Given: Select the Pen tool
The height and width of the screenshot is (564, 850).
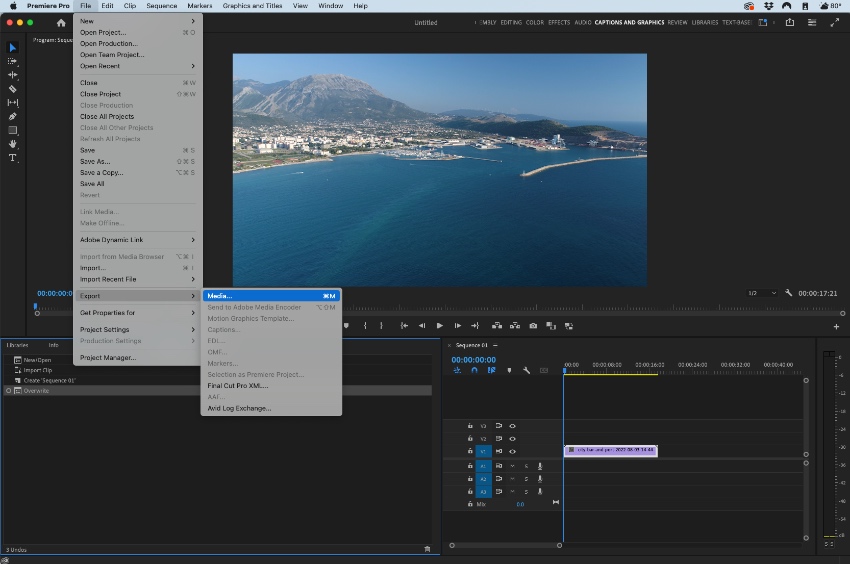Looking at the screenshot, I should [13, 116].
